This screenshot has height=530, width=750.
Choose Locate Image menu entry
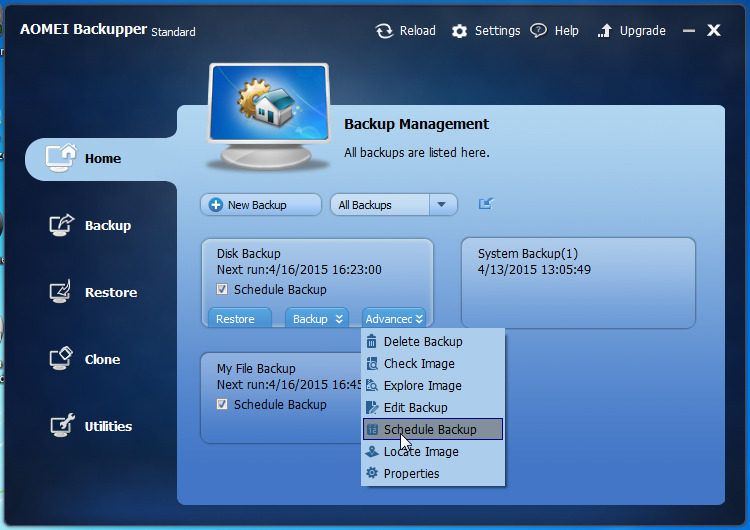421,452
